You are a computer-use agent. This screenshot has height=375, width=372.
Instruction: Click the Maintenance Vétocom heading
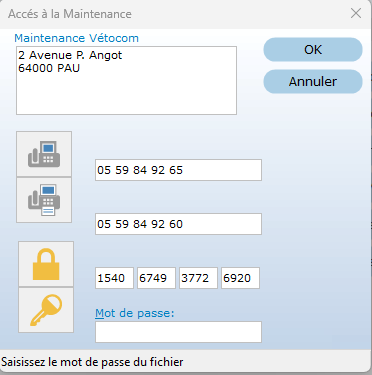[76, 38]
